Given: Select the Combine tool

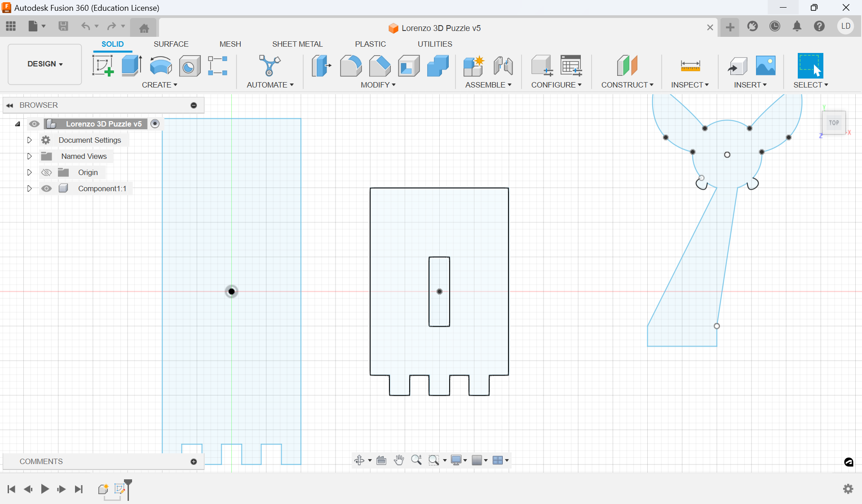Looking at the screenshot, I should pos(438,66).
